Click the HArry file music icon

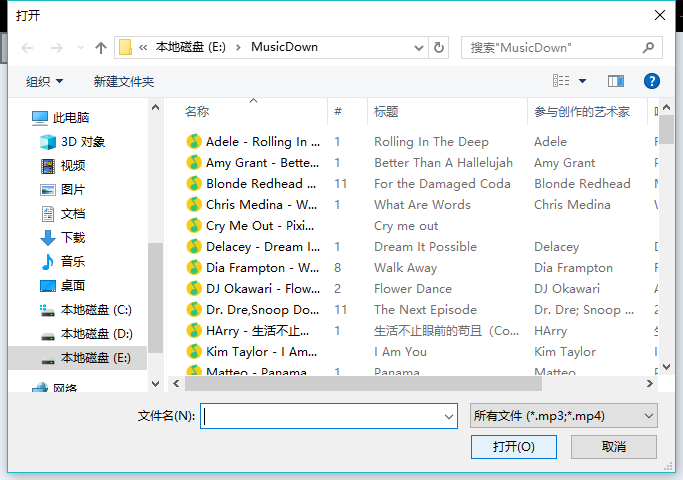[x=194, y=331]
